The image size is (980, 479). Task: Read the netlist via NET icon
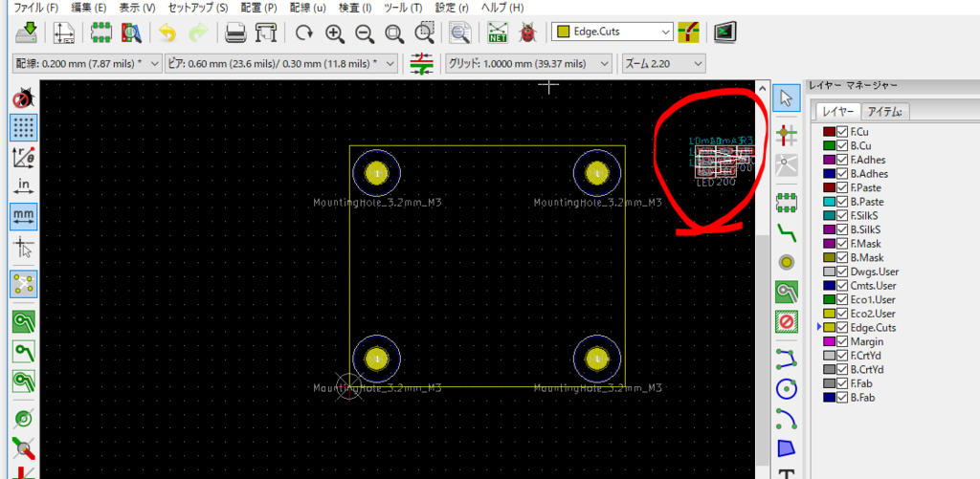pyautogui.click(x=498, y=32)
